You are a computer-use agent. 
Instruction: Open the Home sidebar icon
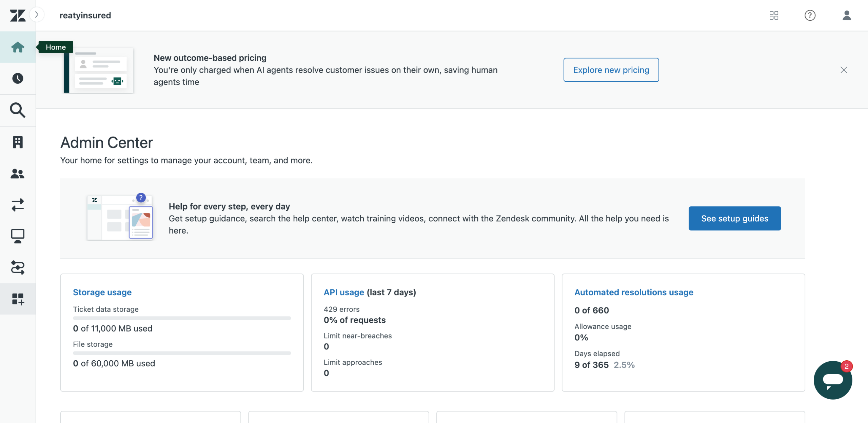18,47
